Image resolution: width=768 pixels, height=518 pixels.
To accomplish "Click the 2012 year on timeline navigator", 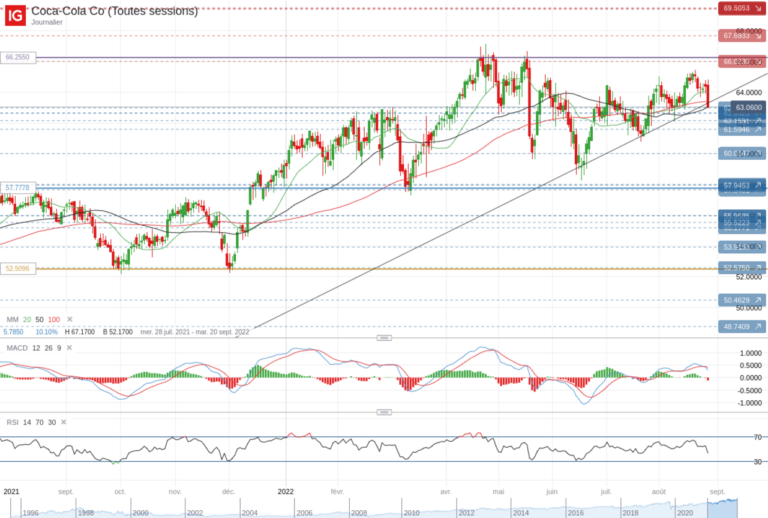I will point(466,511).
